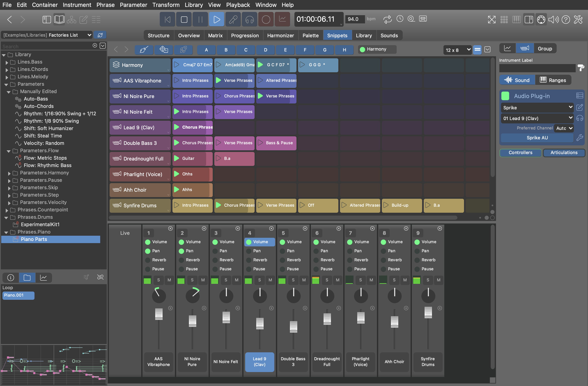Click the Controllers button
The height and width of the screenshot is (386, 588).
coord(520,153)
